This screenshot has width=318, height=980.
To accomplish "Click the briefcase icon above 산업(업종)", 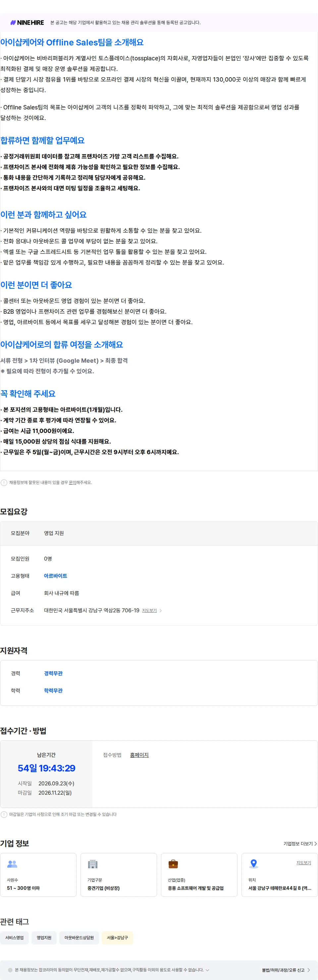I will tap(173, 864).
